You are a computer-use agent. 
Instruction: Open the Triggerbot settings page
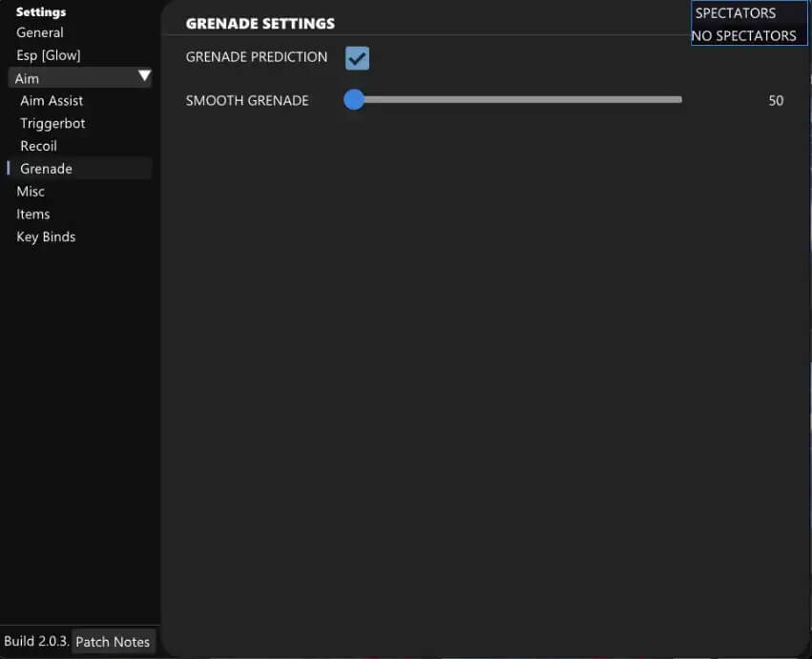click(x=52, y=123)
